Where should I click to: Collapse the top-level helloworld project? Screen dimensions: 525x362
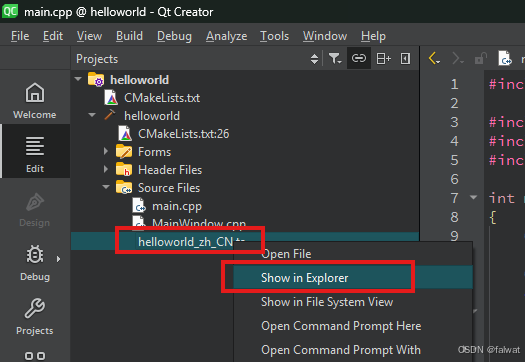click(x=78, y=79)
